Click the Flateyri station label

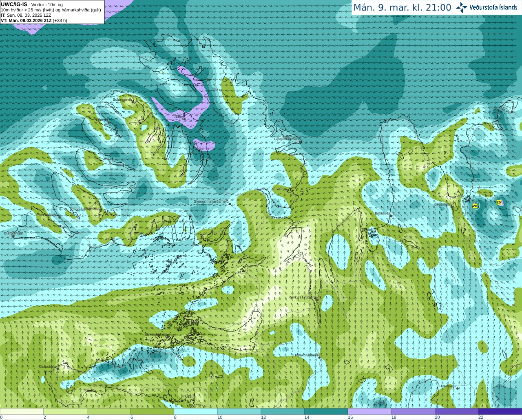[102, 120]
